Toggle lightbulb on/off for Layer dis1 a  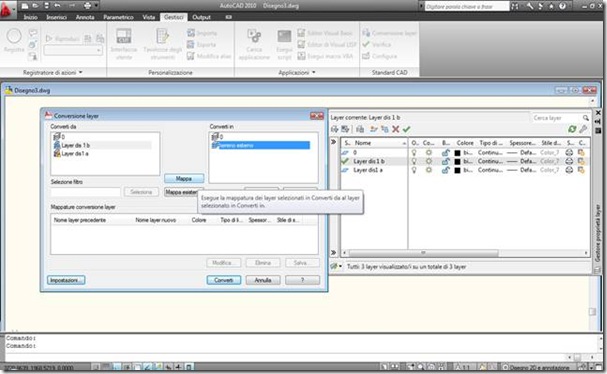tap(414, 170)
